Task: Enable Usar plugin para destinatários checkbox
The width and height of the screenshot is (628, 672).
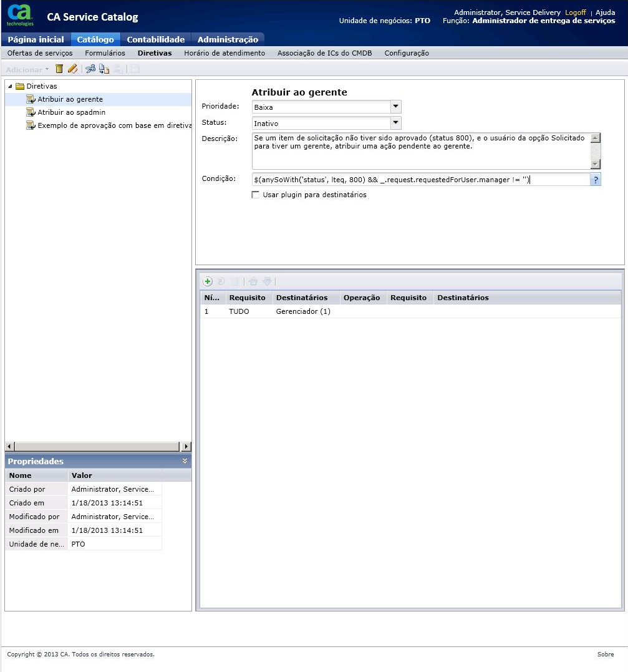Action: 255,195
